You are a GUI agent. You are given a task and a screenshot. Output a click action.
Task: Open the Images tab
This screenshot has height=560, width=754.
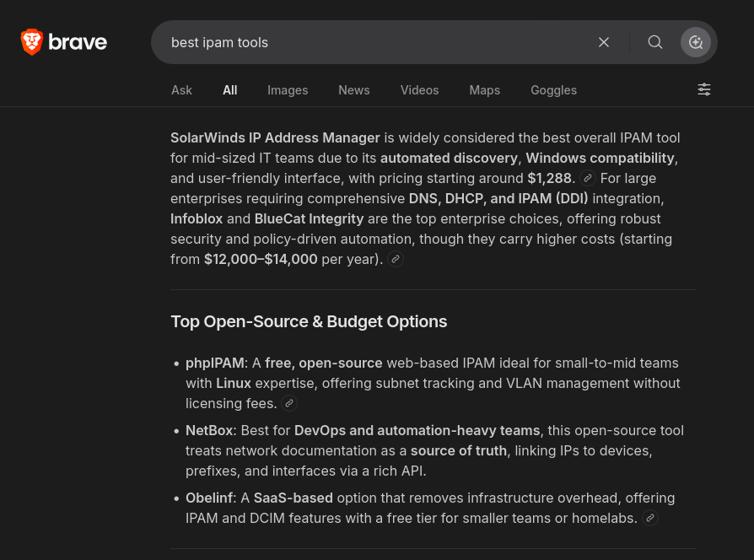click(288, 90)
